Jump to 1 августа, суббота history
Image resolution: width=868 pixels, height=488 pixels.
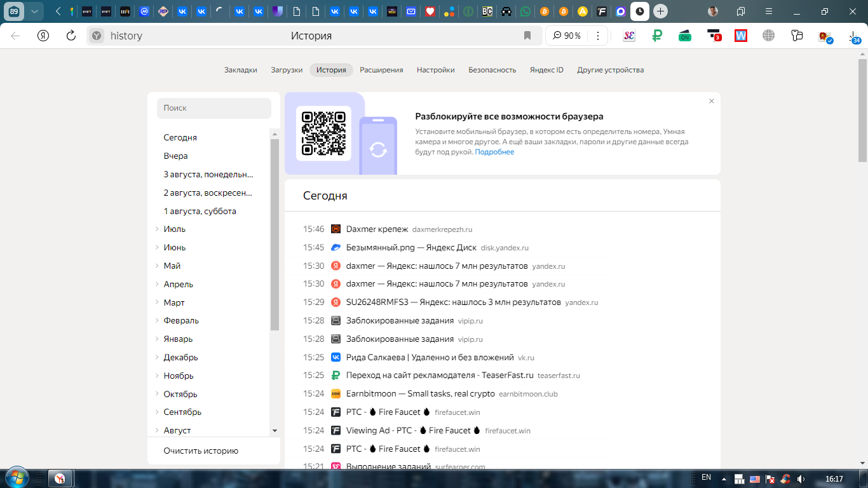pos(200,211)
